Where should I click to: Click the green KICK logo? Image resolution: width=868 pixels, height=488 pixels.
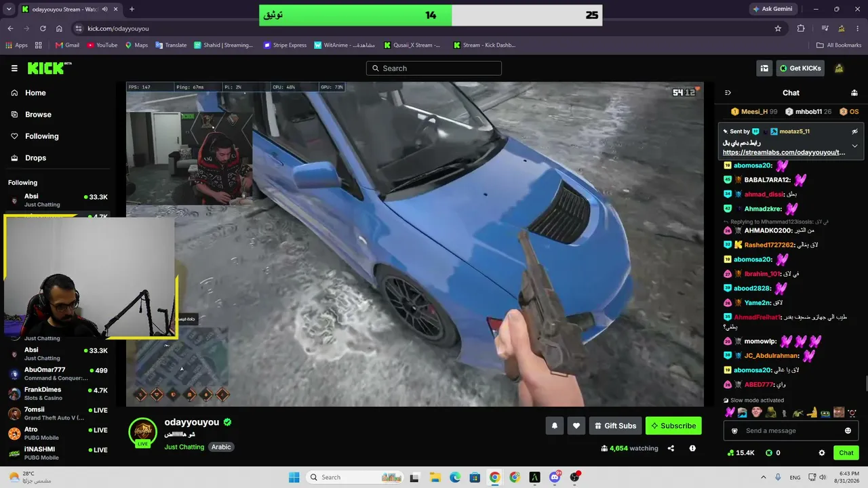point(49,68)
